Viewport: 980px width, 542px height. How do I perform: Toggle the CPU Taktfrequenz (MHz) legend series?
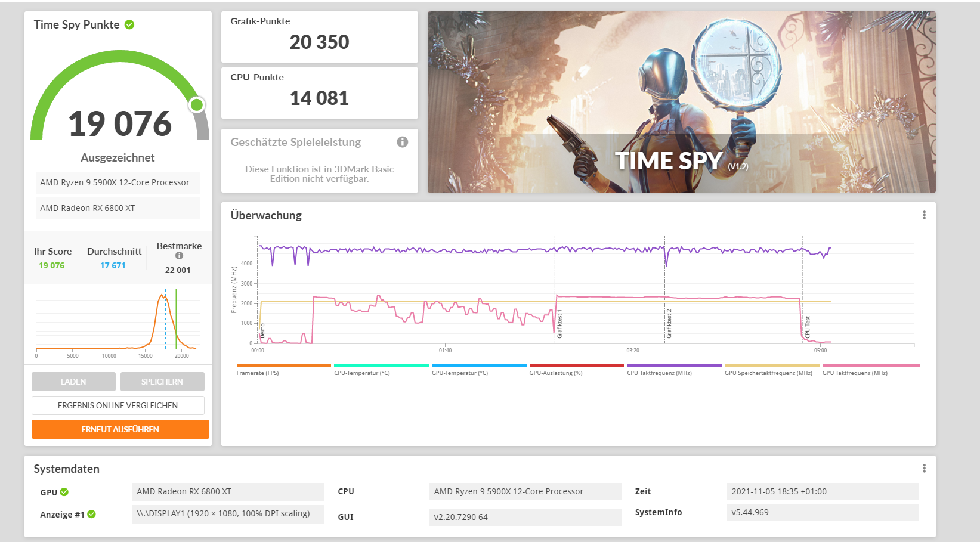(x=674, y=370)
